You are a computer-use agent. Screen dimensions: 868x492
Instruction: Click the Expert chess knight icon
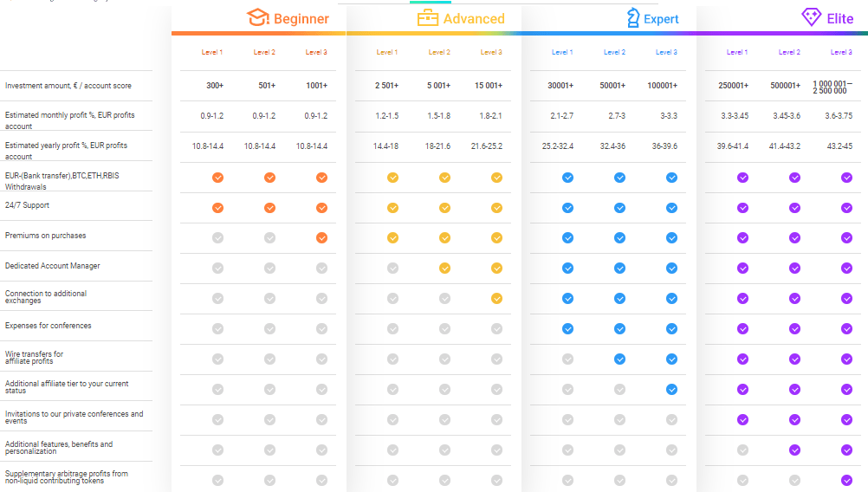click(x=632, y=17)
